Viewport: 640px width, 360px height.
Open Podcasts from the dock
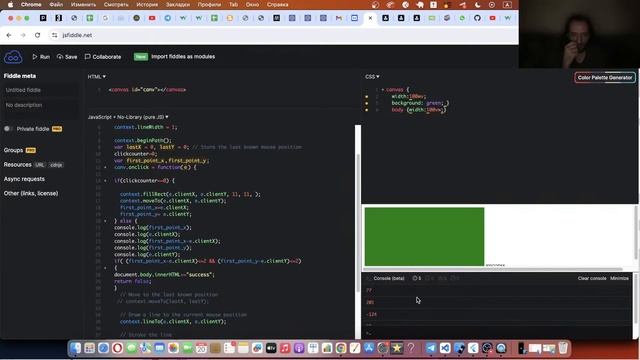(299, 348)
